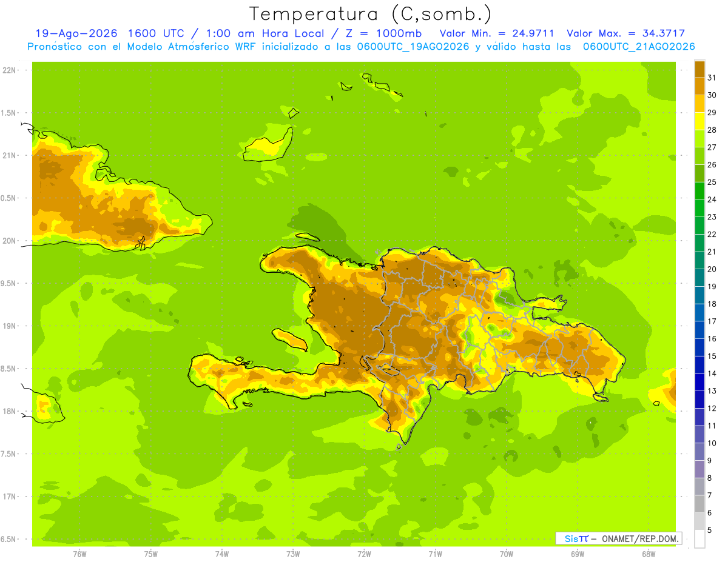Pick the orange swatch between 29 and 30

pos(699,104)
